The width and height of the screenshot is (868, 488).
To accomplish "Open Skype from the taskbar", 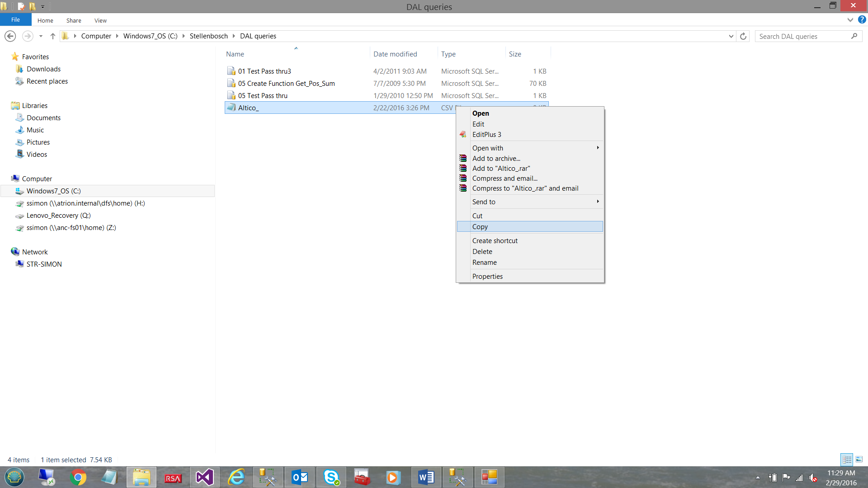I will tap(331, 477).
